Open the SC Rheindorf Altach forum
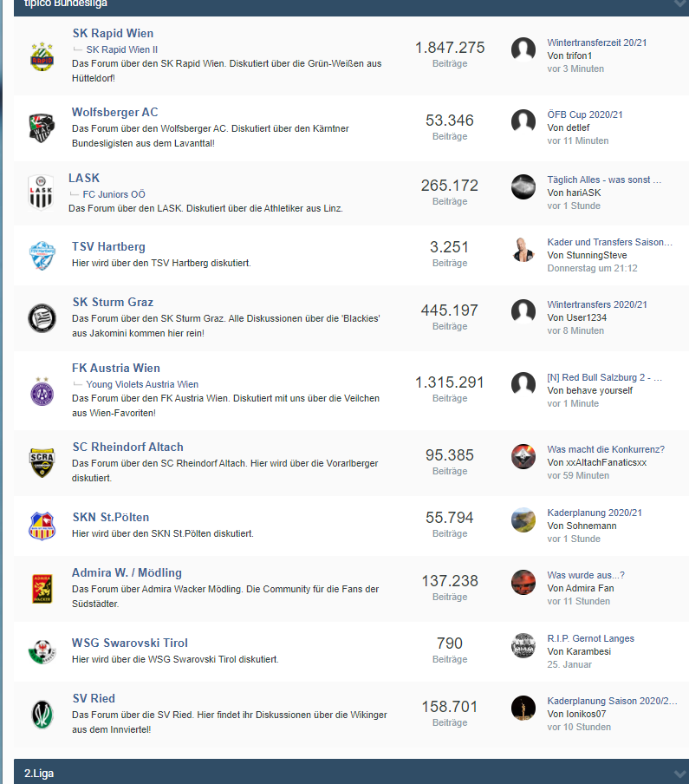This screenshot has height=784, width=689. 128,447
